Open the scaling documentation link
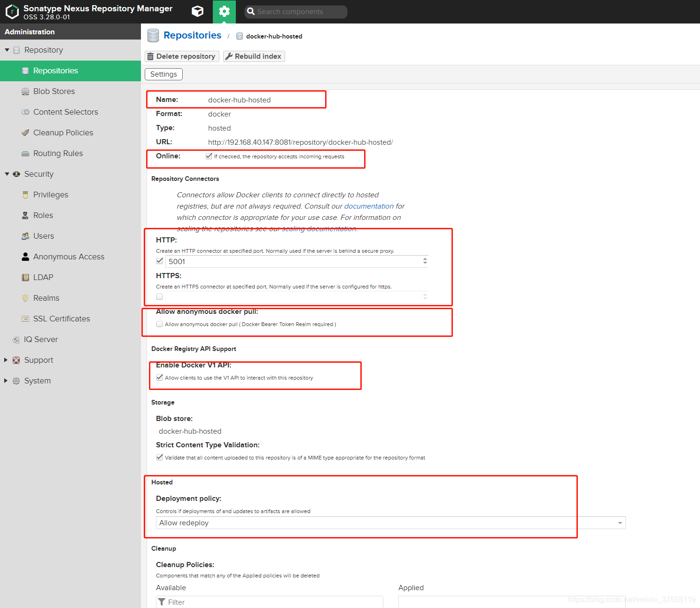700x608 pixels. click(319, 229)
